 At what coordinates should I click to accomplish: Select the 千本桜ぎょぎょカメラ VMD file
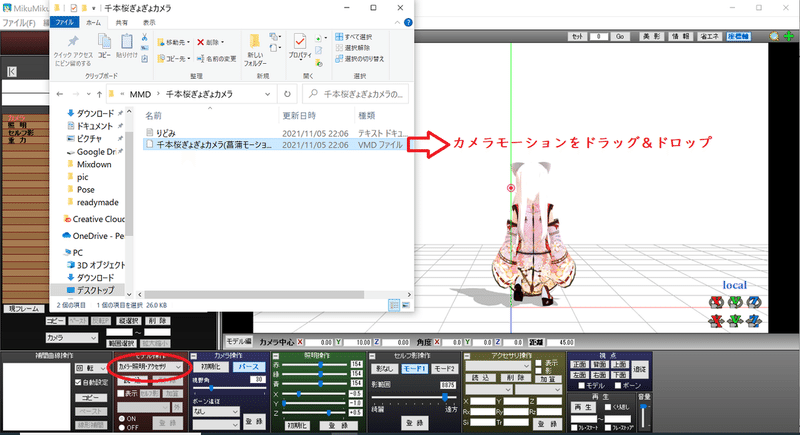274,145
